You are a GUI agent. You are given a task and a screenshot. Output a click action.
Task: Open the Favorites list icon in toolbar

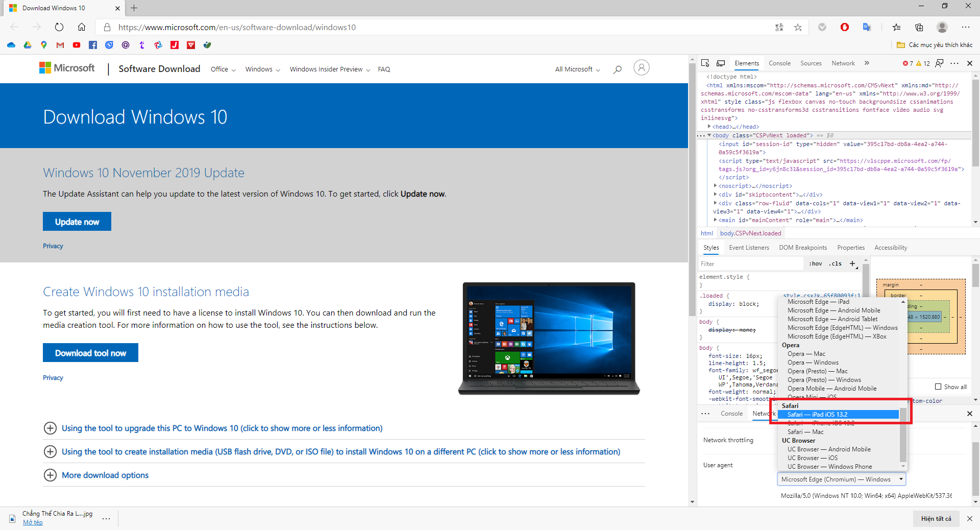896,27
